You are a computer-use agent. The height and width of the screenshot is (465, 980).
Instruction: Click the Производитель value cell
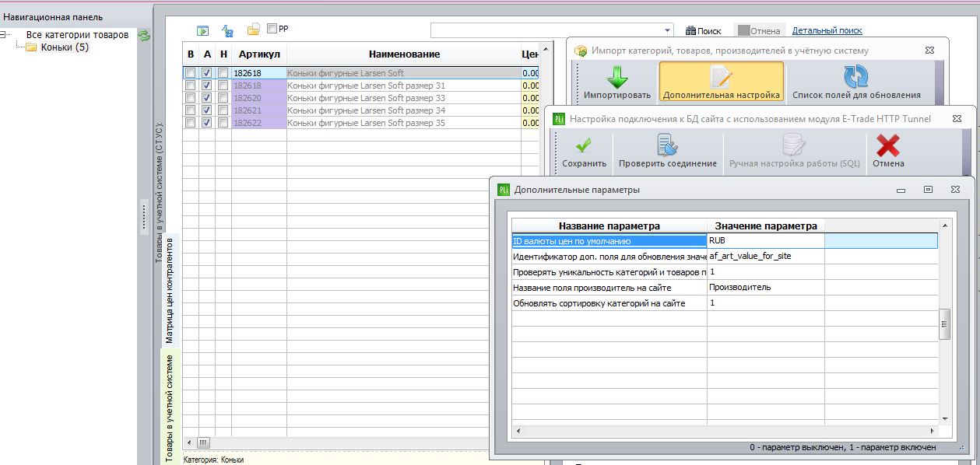766,287
